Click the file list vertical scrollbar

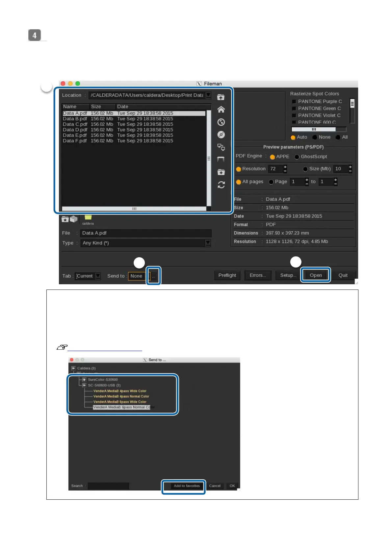pos(209,159)
